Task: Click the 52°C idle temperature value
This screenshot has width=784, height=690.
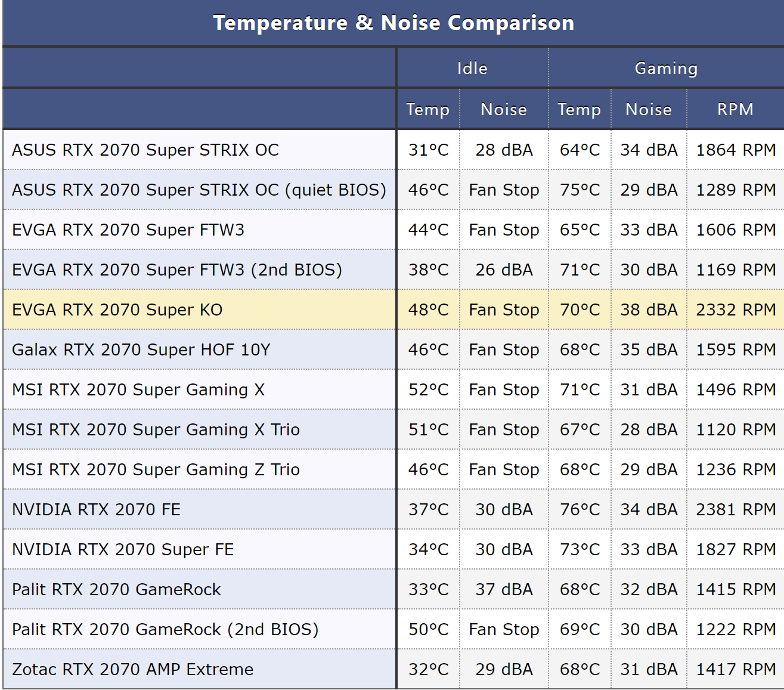Action: [x=428, y=389]
